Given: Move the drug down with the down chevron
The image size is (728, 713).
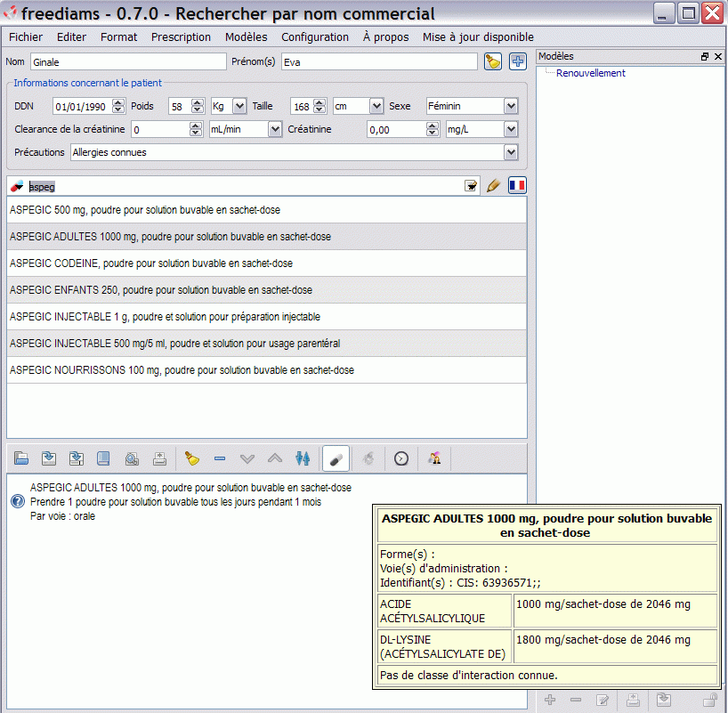Looking at the screenshot, I should coord(247,458).
